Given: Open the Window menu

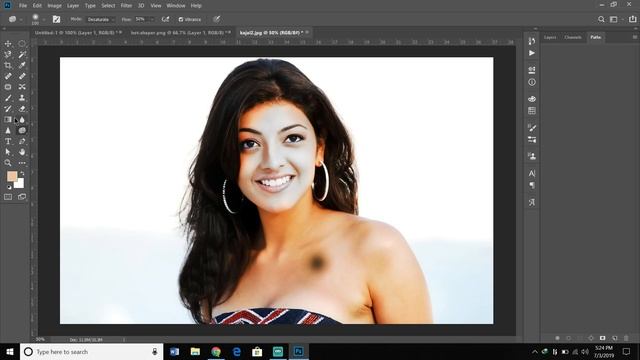Looking at the screenshot, I should (x=176, y=6).
